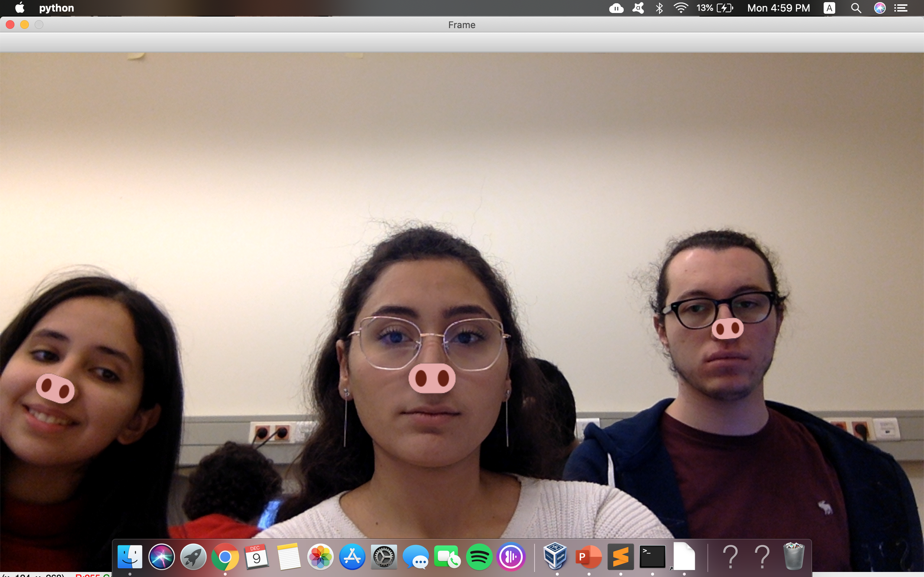Open the python application menu

click(x=57, y=8)
